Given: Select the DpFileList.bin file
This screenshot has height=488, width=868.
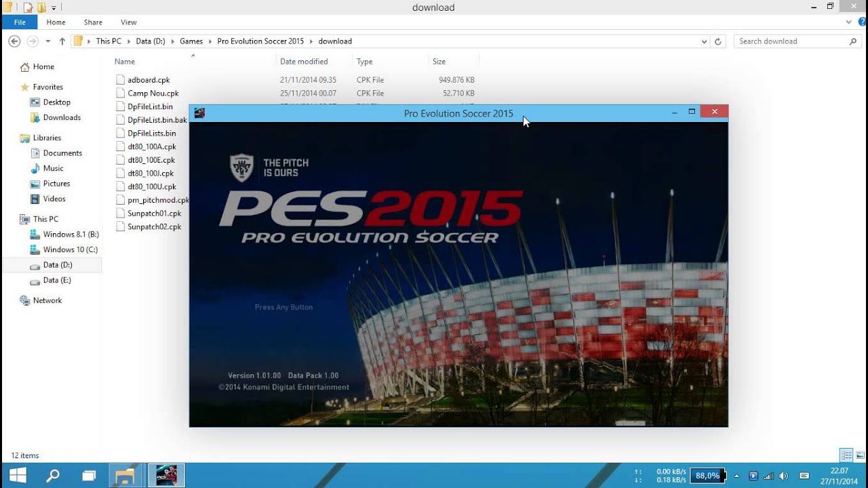Looking at the screenshot, I should pyautogui.click(x=150, y=106).
